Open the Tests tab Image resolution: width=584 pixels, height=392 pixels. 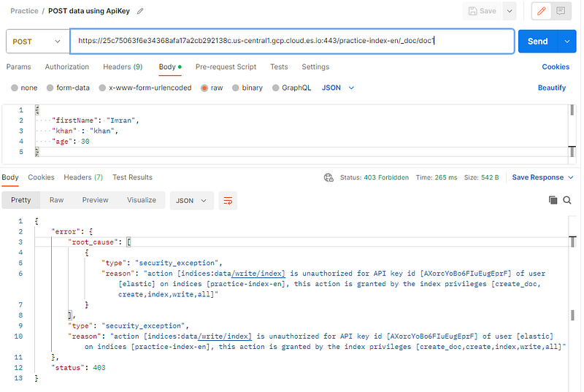279,67
